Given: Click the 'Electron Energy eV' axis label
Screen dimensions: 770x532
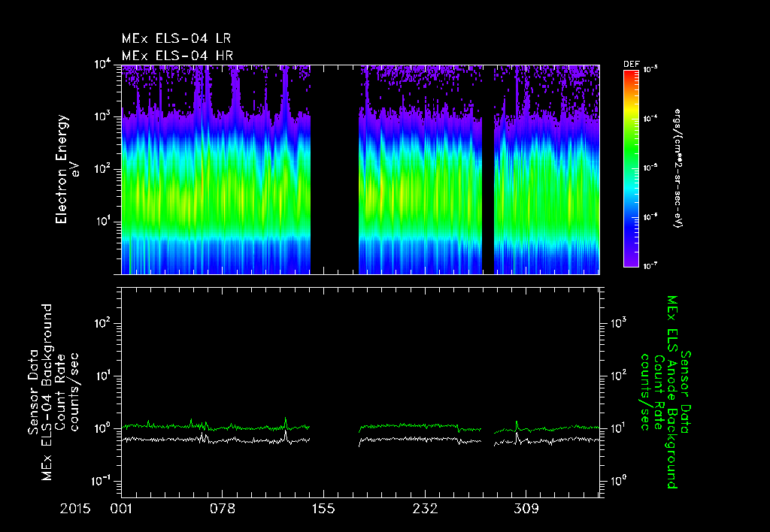Looking at the screenshot, I should click(x=67, y=169).
